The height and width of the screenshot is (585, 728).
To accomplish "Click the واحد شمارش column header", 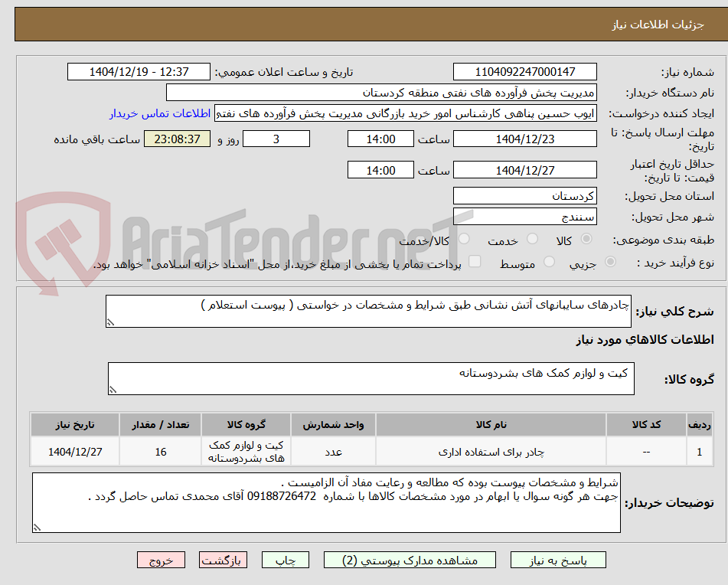I will pos(333,425).
